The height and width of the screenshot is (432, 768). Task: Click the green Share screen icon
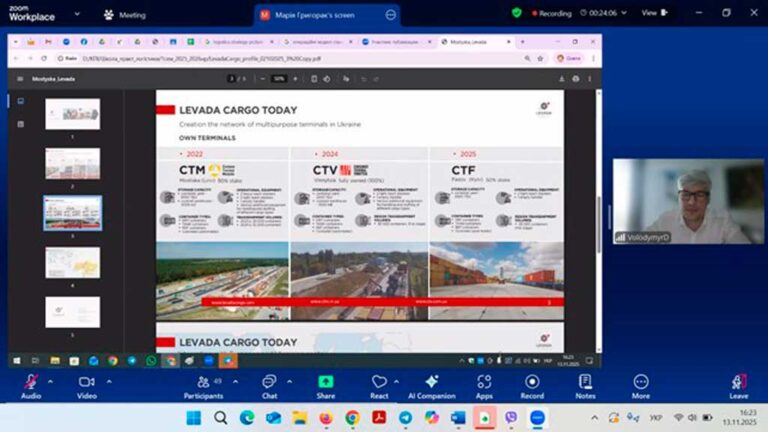[x=326, y=382]
